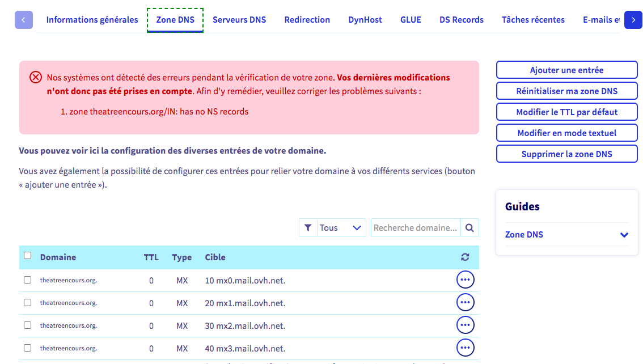Open actions menu for mx1.mail.ovh.net record

(x=465, y=303)
